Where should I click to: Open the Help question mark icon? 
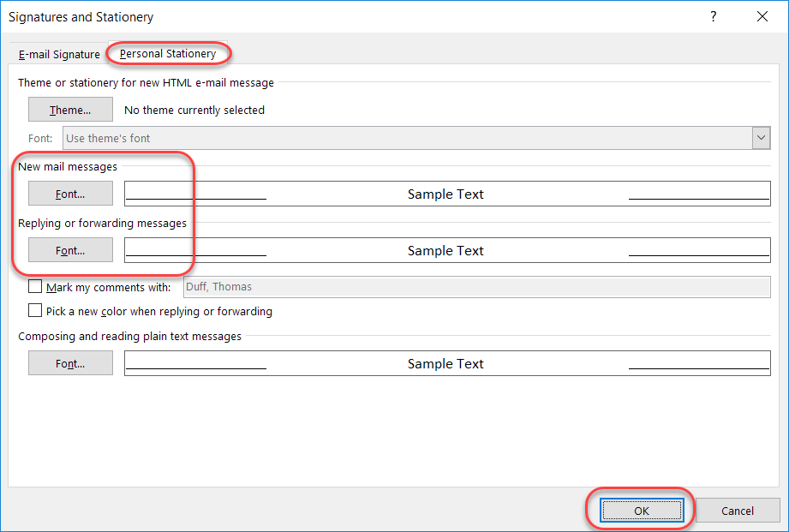[713, 16]
